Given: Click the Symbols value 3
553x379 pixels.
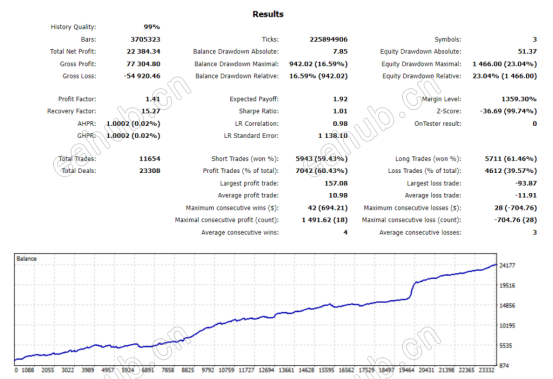Looking at the screenshot, I should [535, 39].
